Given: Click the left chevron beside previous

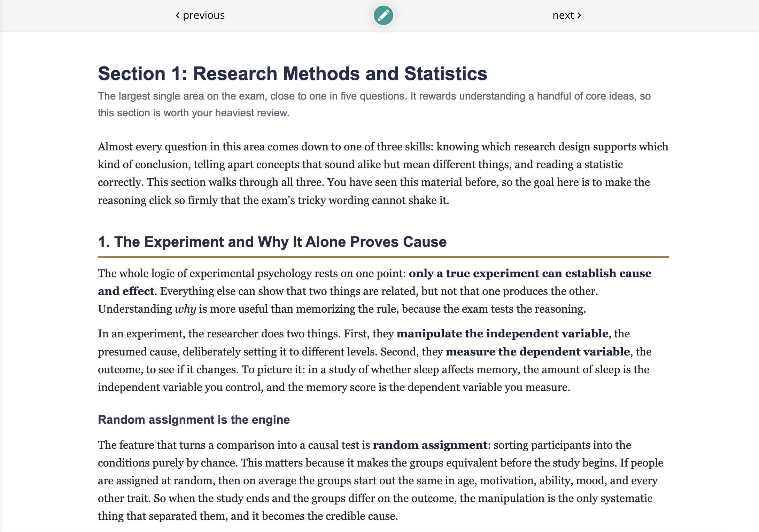Looking at the screenshot, I should (178, 15).
